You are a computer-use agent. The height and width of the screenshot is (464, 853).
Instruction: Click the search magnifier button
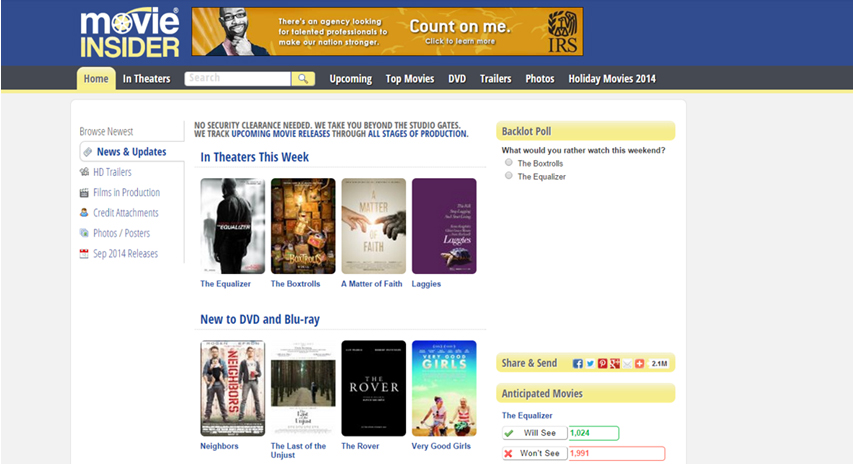point(303,79)
